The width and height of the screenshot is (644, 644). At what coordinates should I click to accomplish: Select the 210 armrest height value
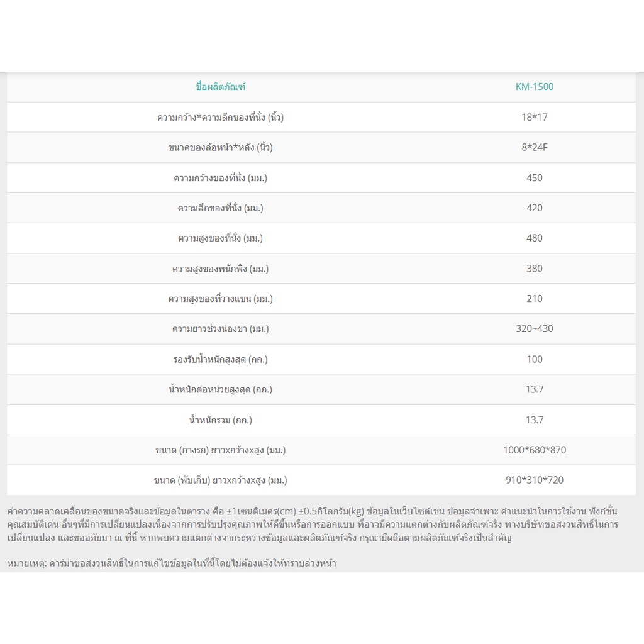pos(535,299)
